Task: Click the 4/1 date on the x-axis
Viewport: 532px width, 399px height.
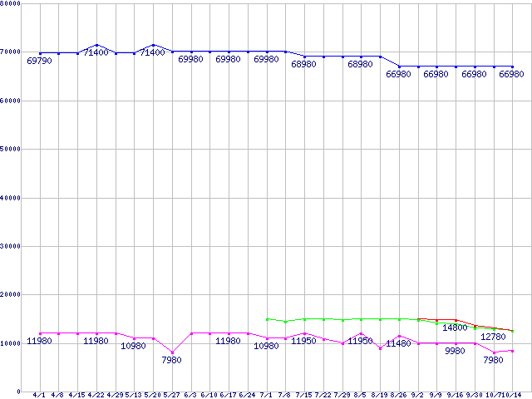Action: point(39,394)
